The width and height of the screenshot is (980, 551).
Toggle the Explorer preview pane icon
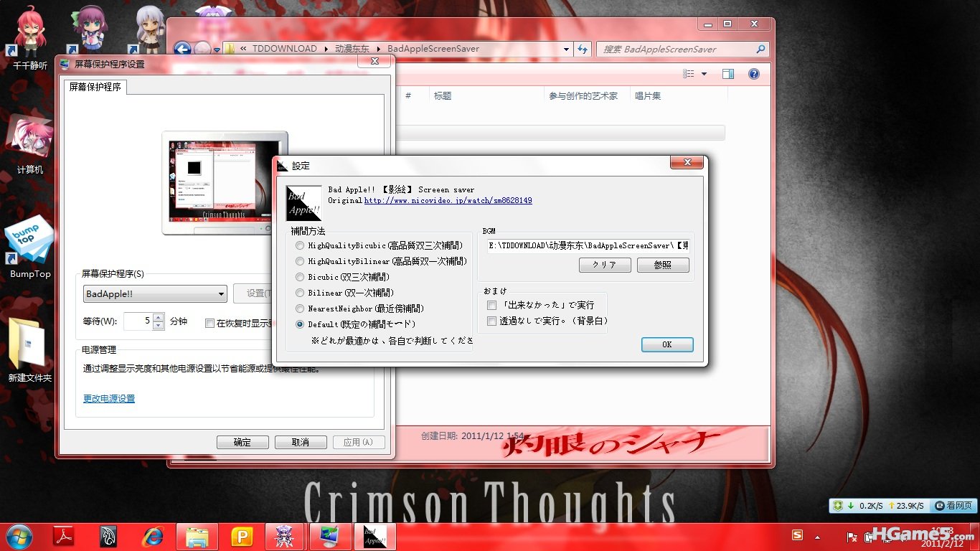[x=728, y=74]
